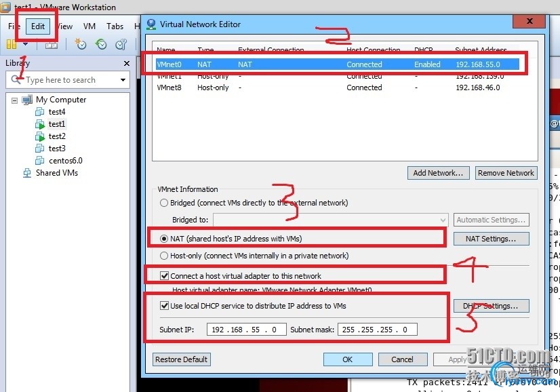Click the revert snapshot toolbar icon

click(101, 44)
